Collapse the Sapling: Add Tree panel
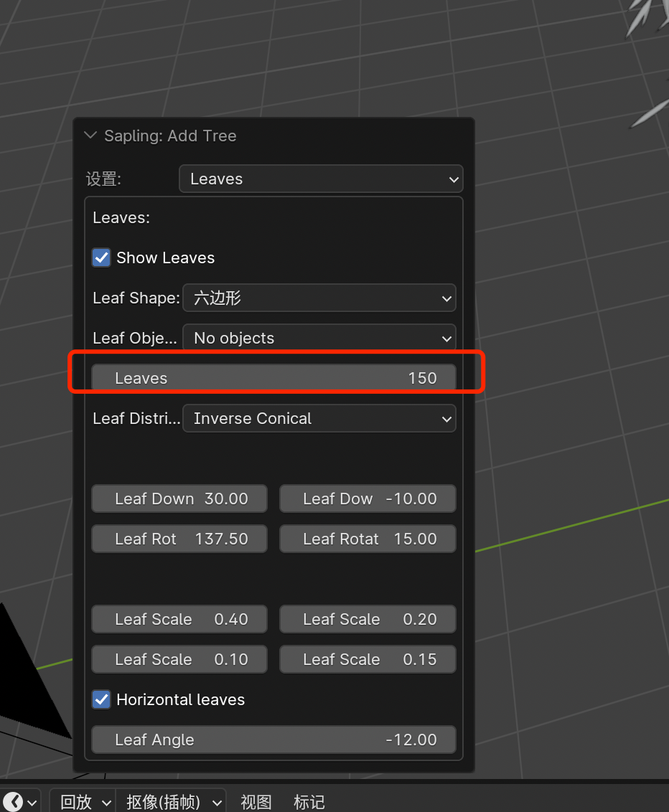Image resolution: width=669 pixels, height=812 pixels. click(90, 136)
